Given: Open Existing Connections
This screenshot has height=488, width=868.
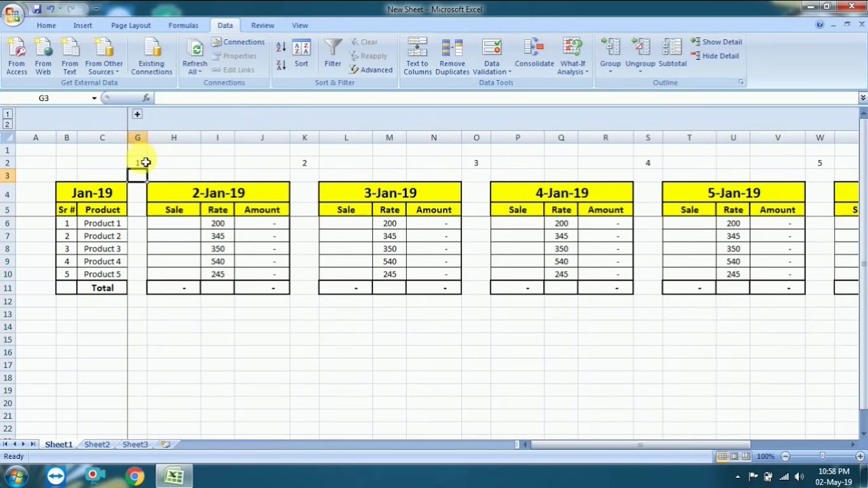Looking at the screenshot, I should pos(151,57).
